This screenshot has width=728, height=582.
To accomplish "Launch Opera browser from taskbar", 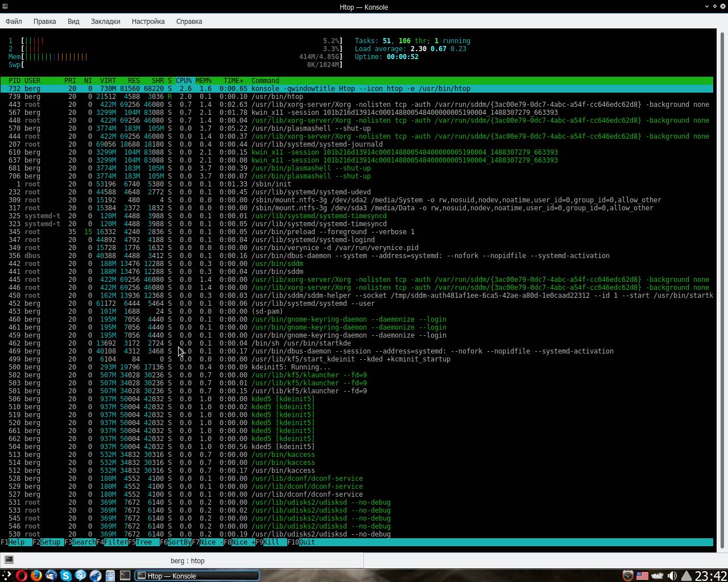I will click(22, 576).
